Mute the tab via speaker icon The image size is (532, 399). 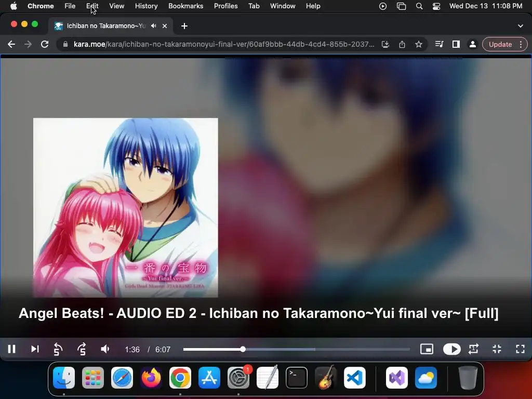pyautogui.click(x=154, y=26)
